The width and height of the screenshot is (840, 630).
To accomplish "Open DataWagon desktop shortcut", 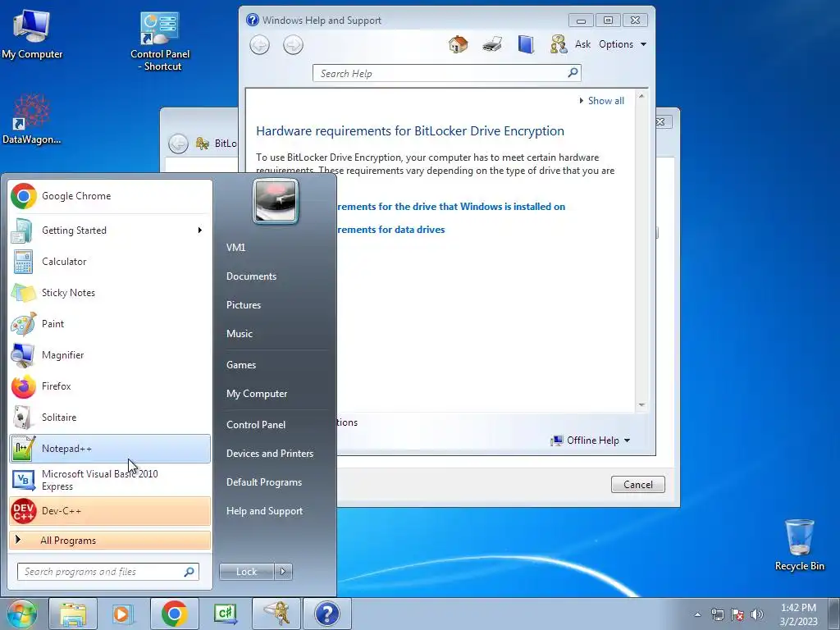I will pos(32,119).
